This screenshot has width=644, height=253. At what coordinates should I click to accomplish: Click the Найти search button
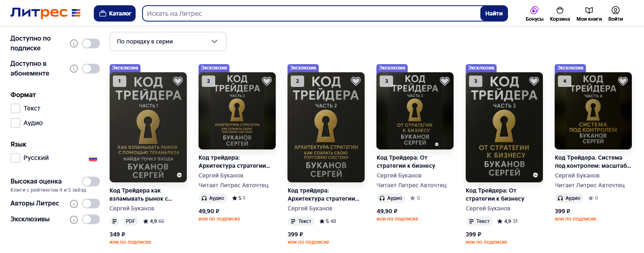494,13
